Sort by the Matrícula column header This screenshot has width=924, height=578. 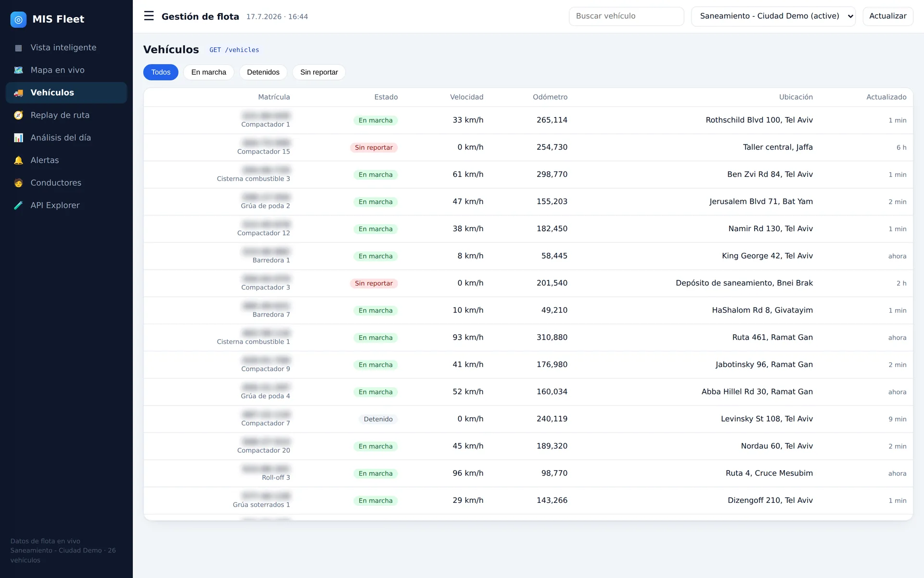click(x=274, y=97)
